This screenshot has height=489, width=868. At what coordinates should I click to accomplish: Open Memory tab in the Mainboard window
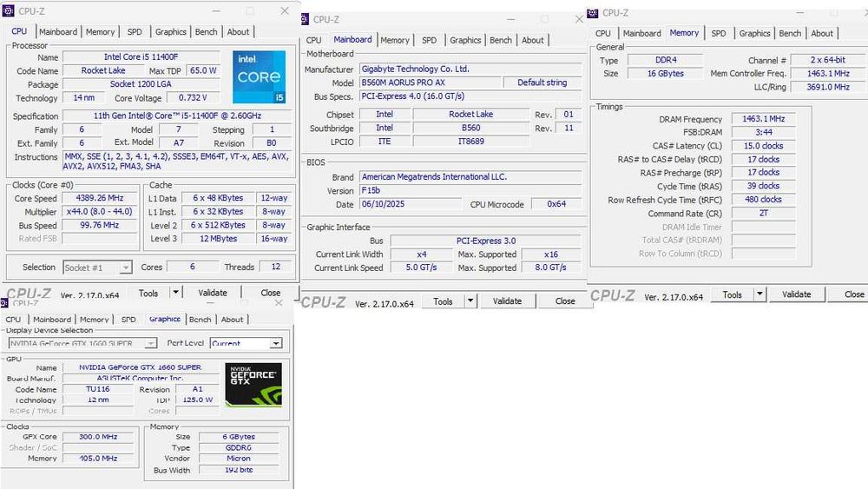pyautogui.click(x=395, y=40)
